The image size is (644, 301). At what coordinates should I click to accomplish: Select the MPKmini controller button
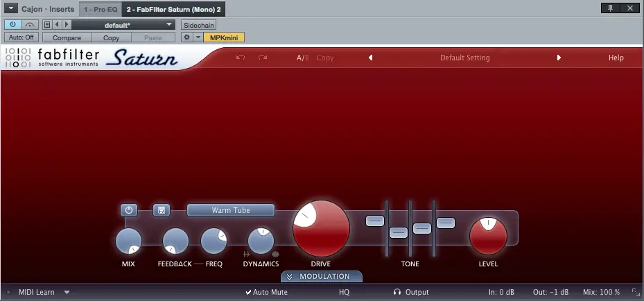pyautogui.click(x=224, y=37)
